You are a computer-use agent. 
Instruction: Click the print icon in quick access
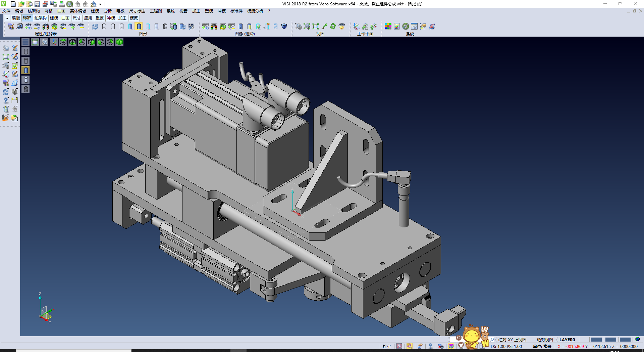tap(61, 4)
